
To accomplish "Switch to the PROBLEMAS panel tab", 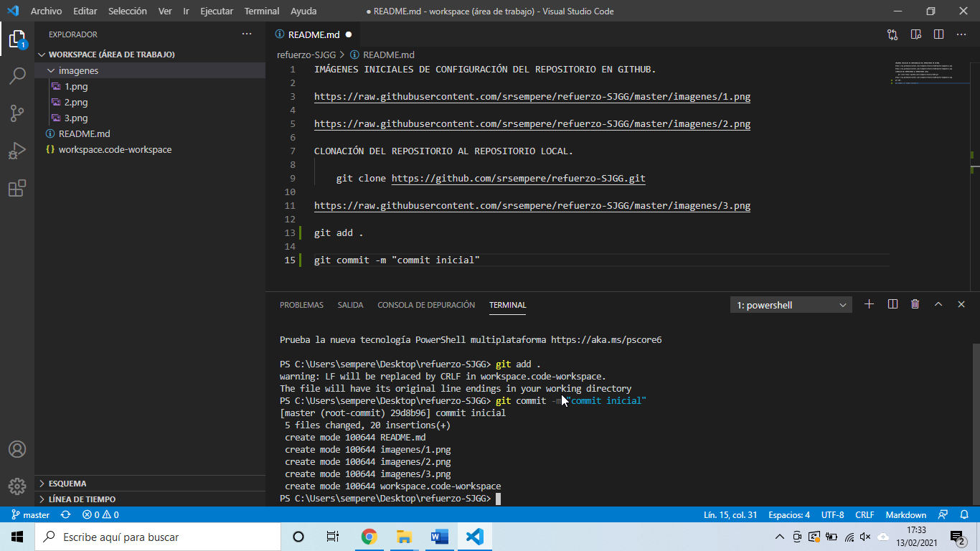I will (301, 305).
